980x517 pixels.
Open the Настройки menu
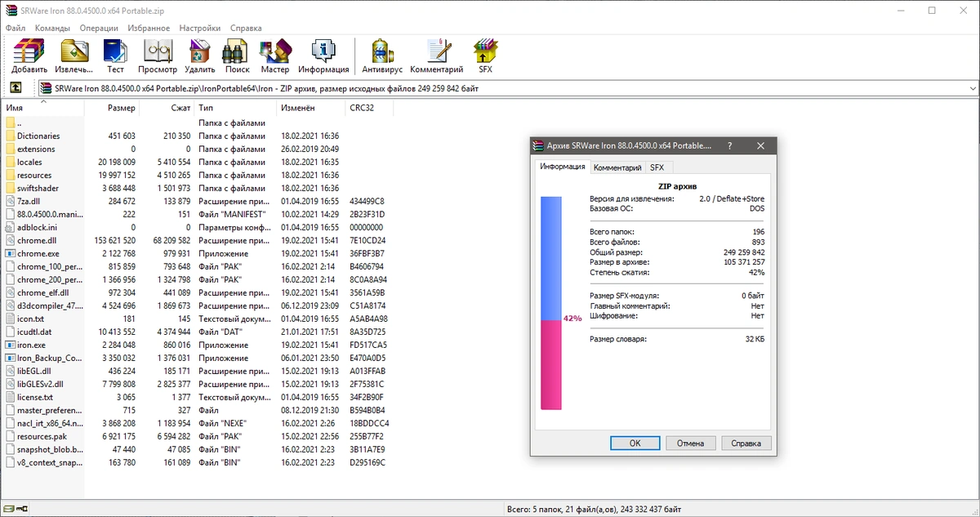point(201,28)
